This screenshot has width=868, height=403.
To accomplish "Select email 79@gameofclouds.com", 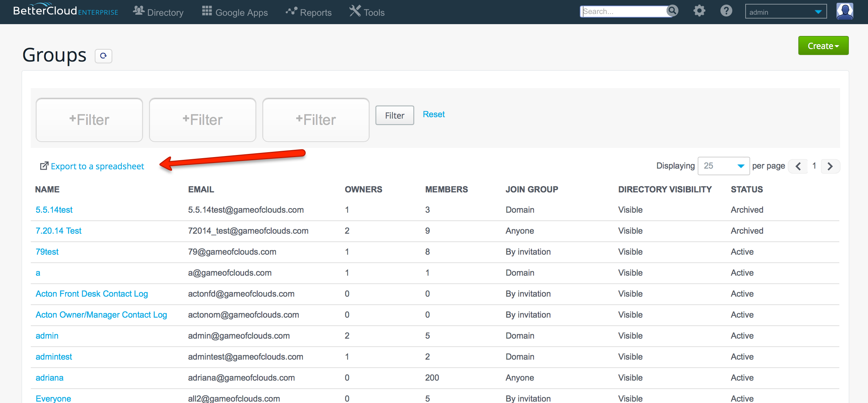I will point(232,252).
